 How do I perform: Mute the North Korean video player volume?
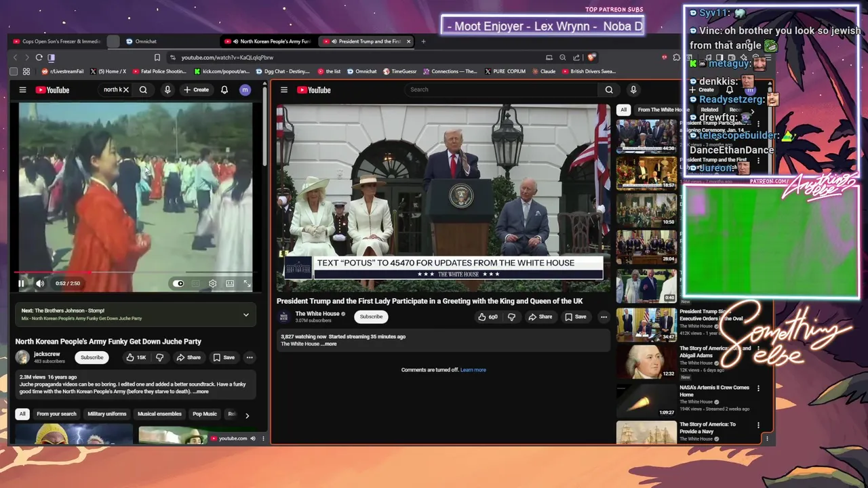click(x=39, y=283)
